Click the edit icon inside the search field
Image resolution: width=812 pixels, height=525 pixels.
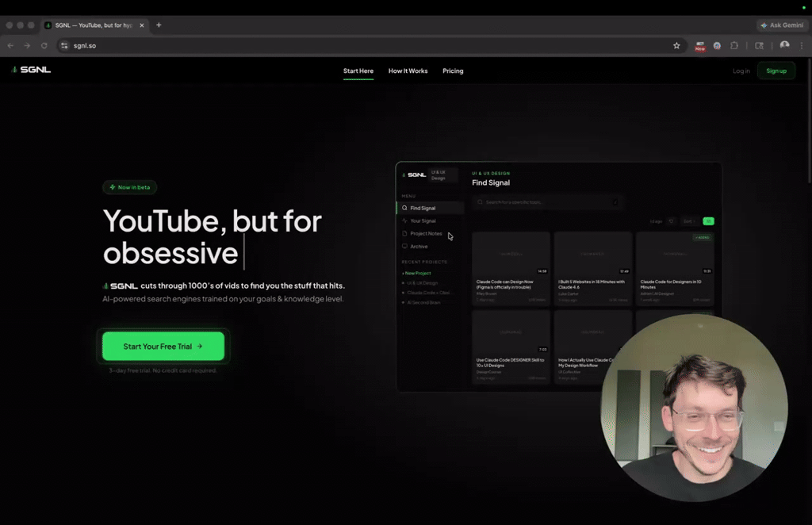pos(615,202)
